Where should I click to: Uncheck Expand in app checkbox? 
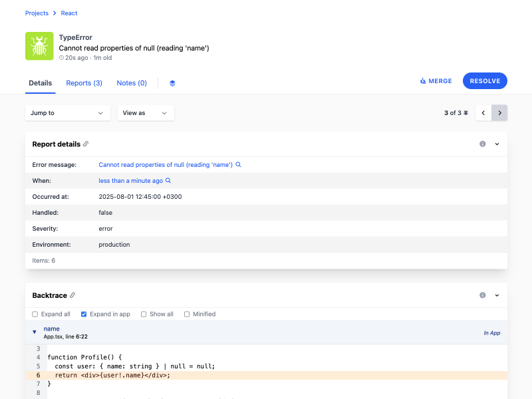click(x=84, y=314)
